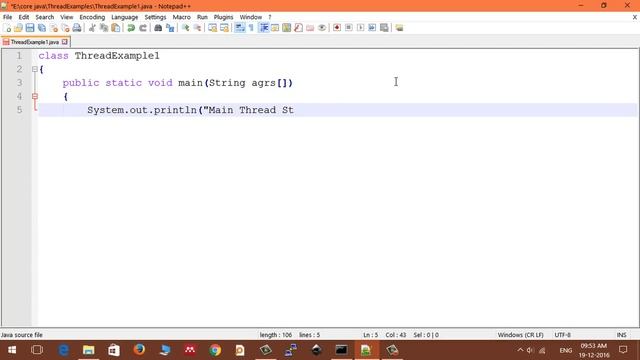The height and width of the screenshot is (360, 640).
Task: Show hidden system tray icons chevron
Action: [520, 350]
